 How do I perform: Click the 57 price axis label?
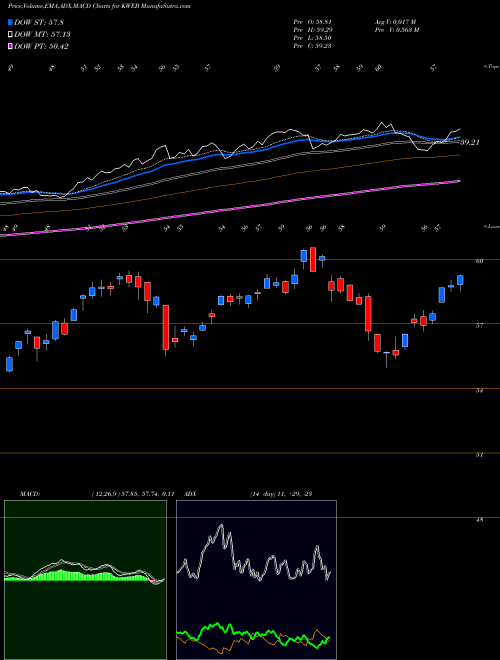pyautogui.click(x=479, y=325)
